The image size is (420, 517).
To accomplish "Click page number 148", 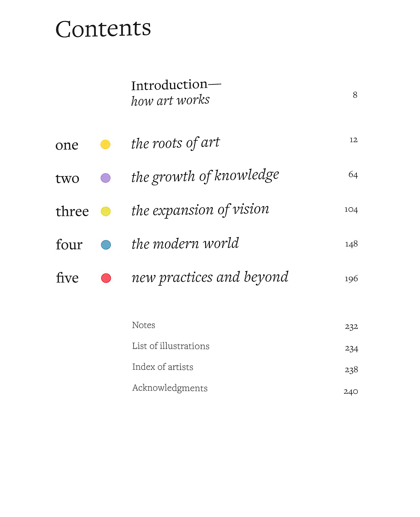I will pyautogui.click(x=351, y=244).
